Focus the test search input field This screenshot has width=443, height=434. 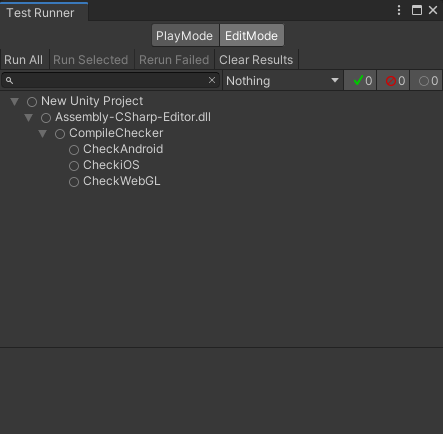coord(110,80)
